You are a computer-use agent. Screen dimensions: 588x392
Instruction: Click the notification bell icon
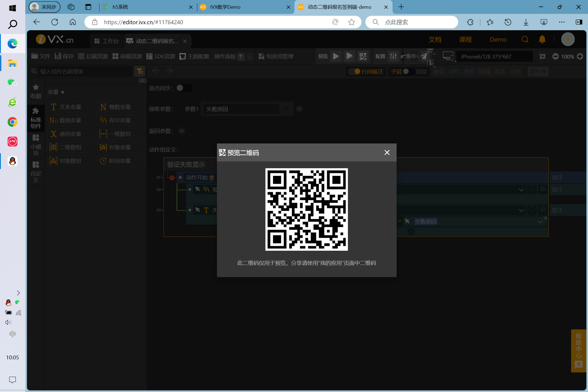[542, 39]
